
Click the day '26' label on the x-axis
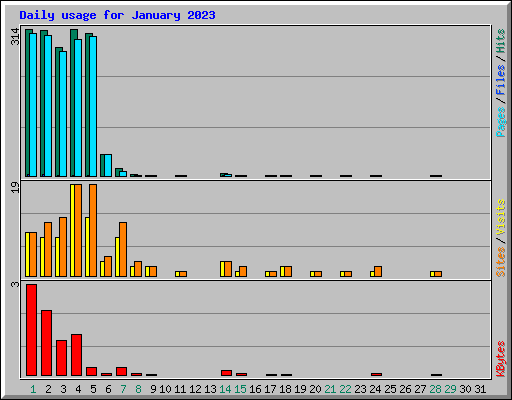point(405,389)
